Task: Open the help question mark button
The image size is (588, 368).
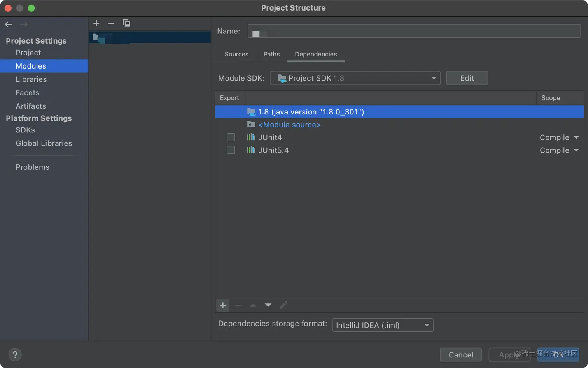Action: 15,355
